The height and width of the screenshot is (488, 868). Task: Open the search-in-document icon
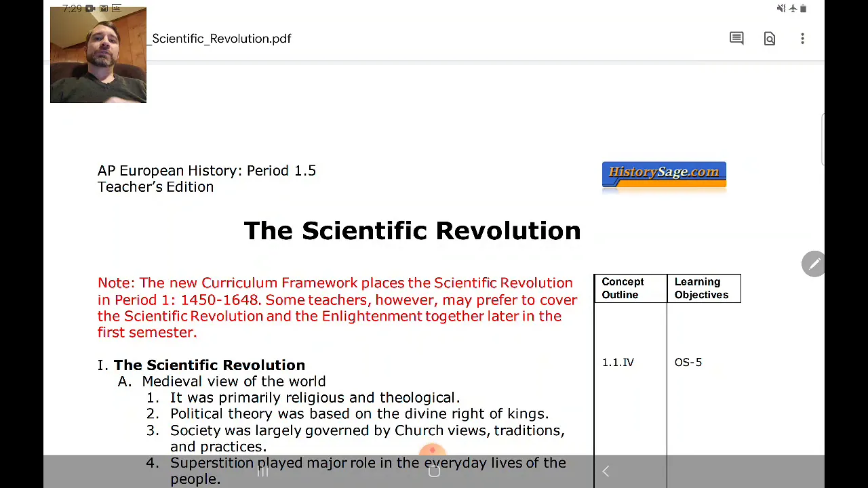point(770,39)
